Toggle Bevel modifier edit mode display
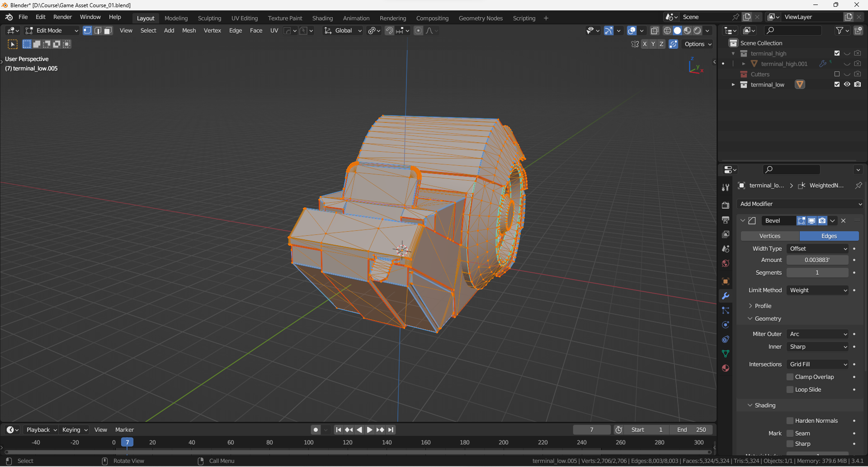 [802, 221]
